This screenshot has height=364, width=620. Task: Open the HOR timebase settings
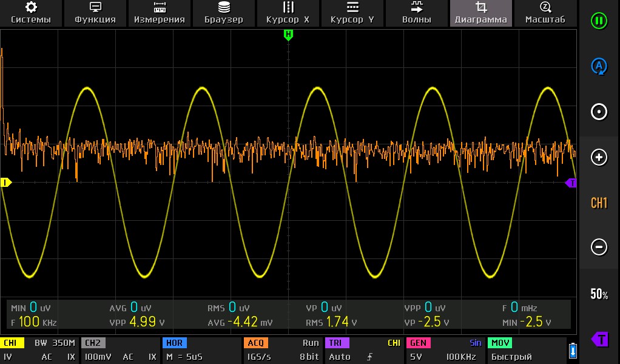(201, 350)
